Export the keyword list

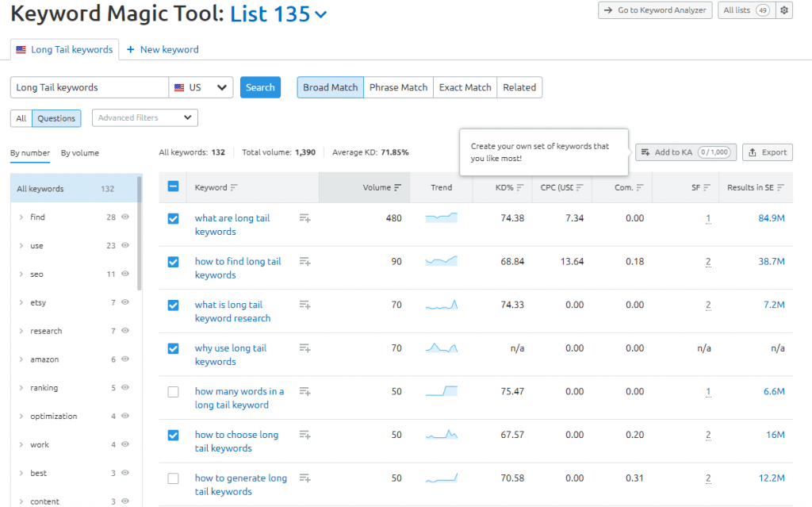coord(766,152)
